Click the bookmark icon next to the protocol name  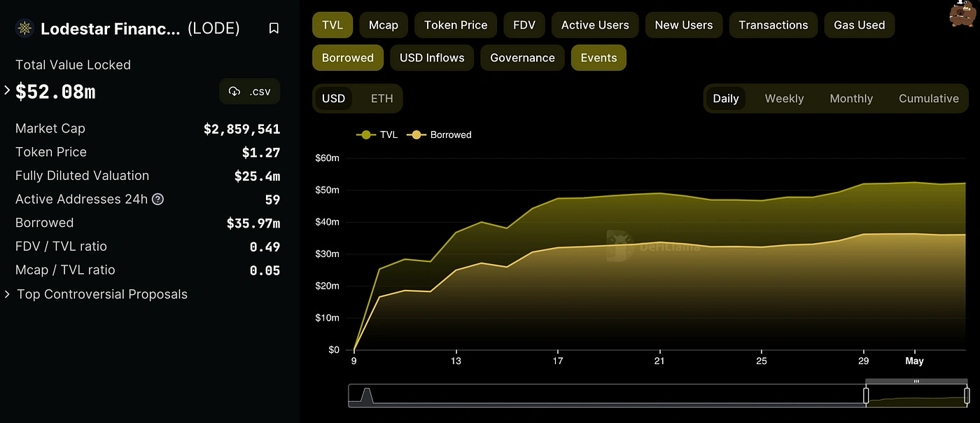click(x=274, y=28)
